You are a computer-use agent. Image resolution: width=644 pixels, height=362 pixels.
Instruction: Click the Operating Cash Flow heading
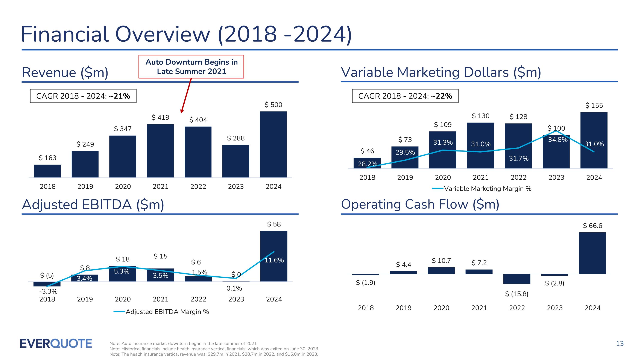(x=420, y=204)
